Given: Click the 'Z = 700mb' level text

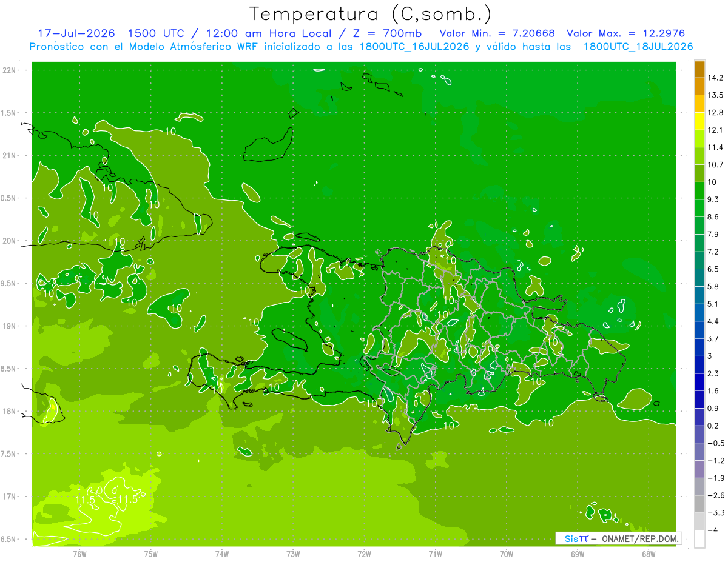Looking at the screenshot, I should coord(387,33).
